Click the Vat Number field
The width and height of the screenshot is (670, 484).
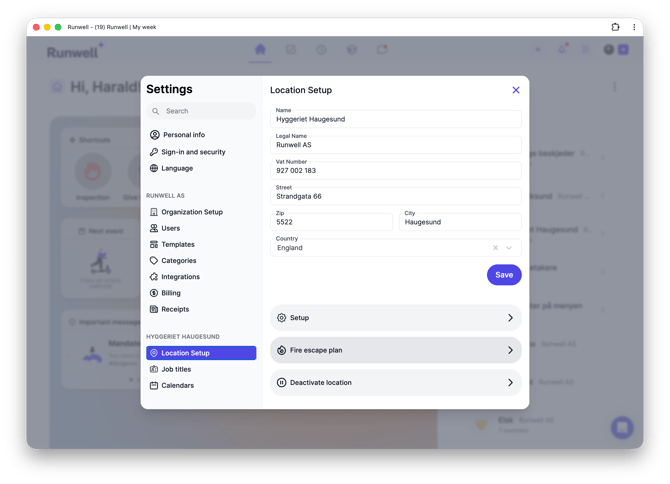coord(396,170)
